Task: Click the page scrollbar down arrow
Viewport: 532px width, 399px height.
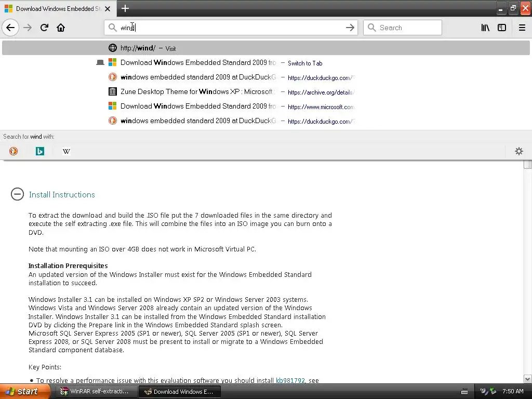Action: 528,379
